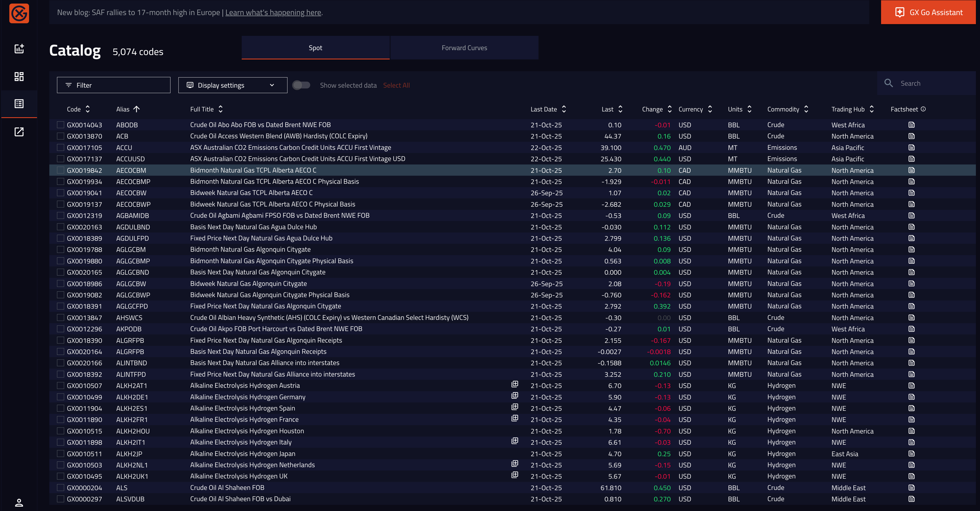The width and height of the screenshot is (980, 511).
Task: Open the chart-add icon in left sidebar
Action: 19,49
